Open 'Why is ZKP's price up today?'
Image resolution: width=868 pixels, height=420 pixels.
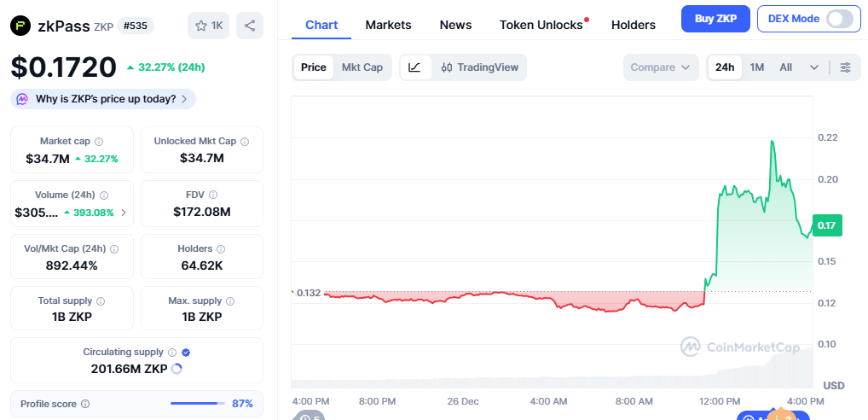pos(103,99)
